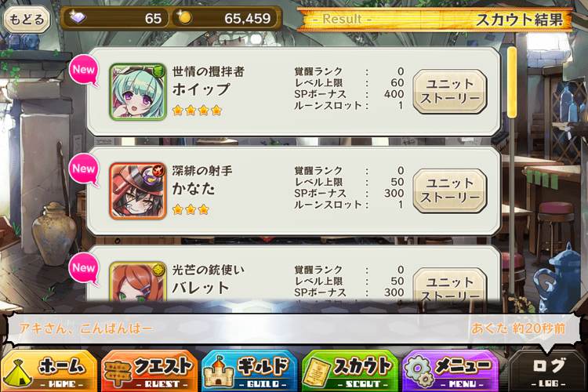Image resolution: width=588 pixels, height=392 pixels.
Task: Tap the New badge beside かなた
Action: [84, 169]
